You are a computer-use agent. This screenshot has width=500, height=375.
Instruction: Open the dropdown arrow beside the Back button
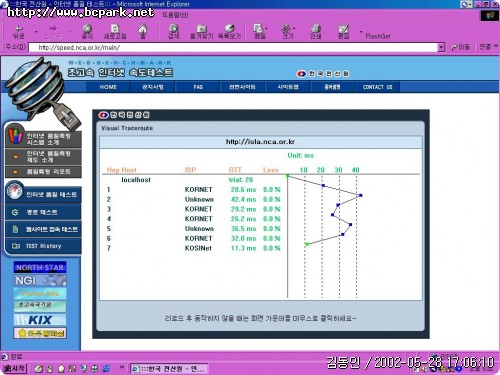[x=36, y=32]
